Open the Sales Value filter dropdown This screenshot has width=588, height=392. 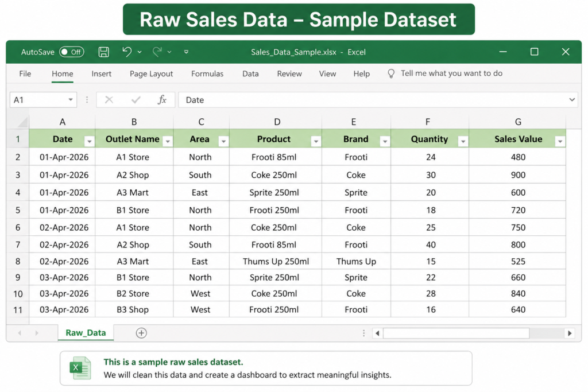pyautogui.click(x=560, y=141)
